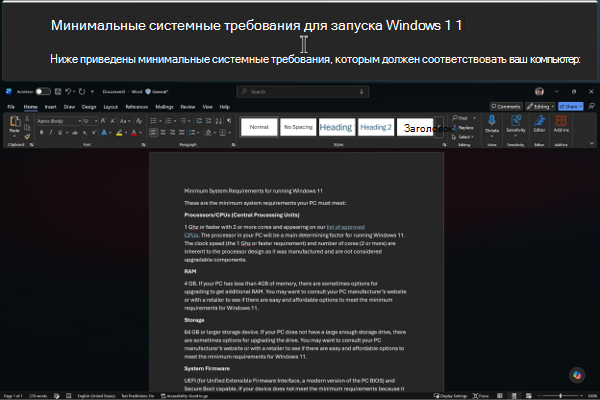Open the View tab
The width and height of the screenshot is (600, 400).
(x=207, y=107)
